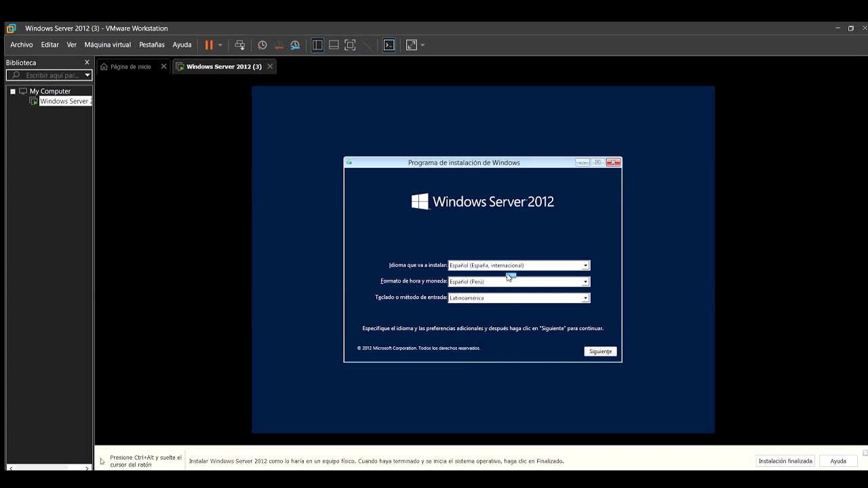Close the Página de inicio tab
Screen dimensions: 868x488
[x=163, y=66]
